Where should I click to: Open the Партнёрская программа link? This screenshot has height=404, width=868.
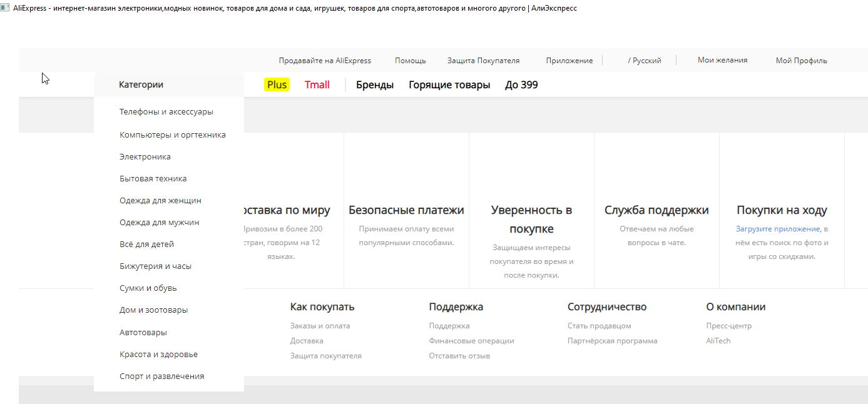click(613, 341)
